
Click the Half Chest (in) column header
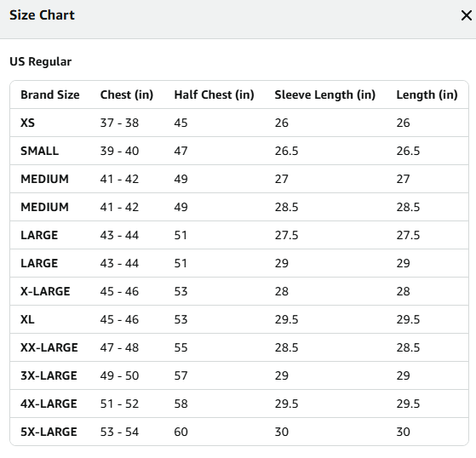[214, 94]
